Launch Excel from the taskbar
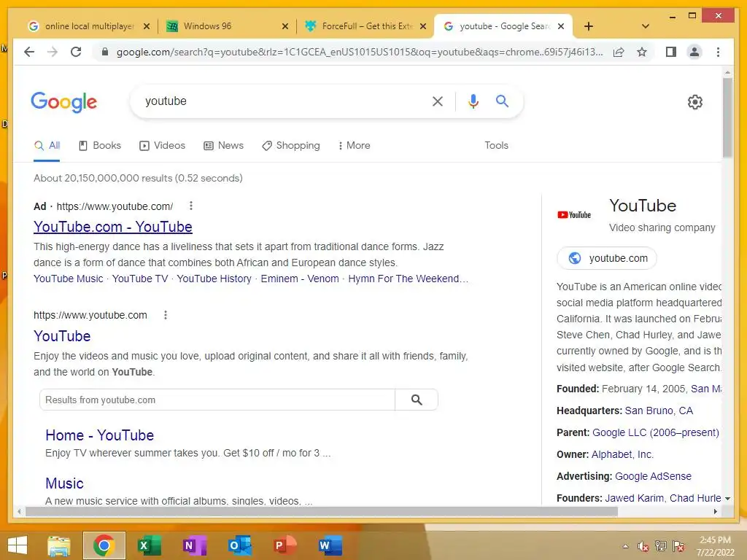The image size is (747, 560). 149,545
